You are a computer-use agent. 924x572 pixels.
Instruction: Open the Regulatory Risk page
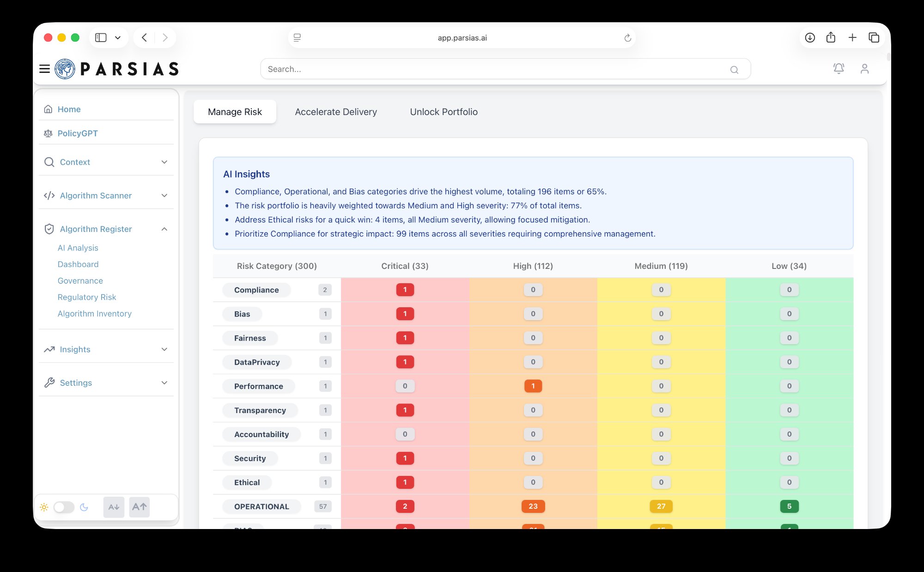86,297
